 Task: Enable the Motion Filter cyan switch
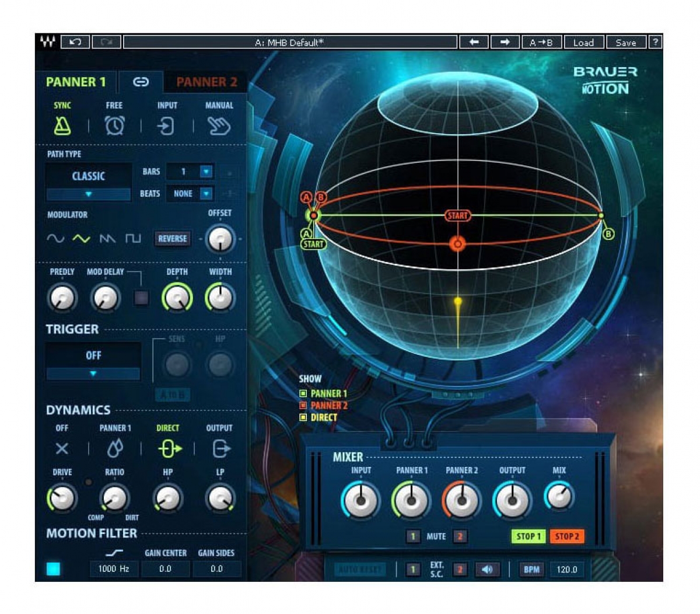pyautogui.click(x=53, y=568)
